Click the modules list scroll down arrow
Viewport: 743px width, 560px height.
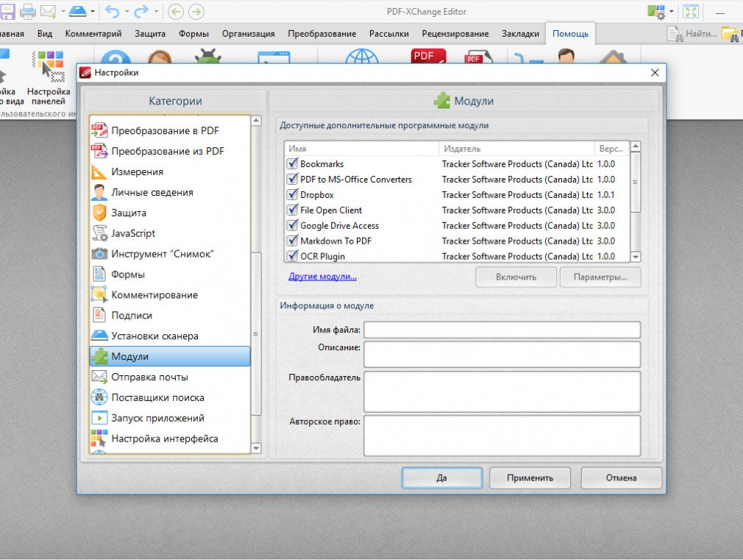(636, 257)
